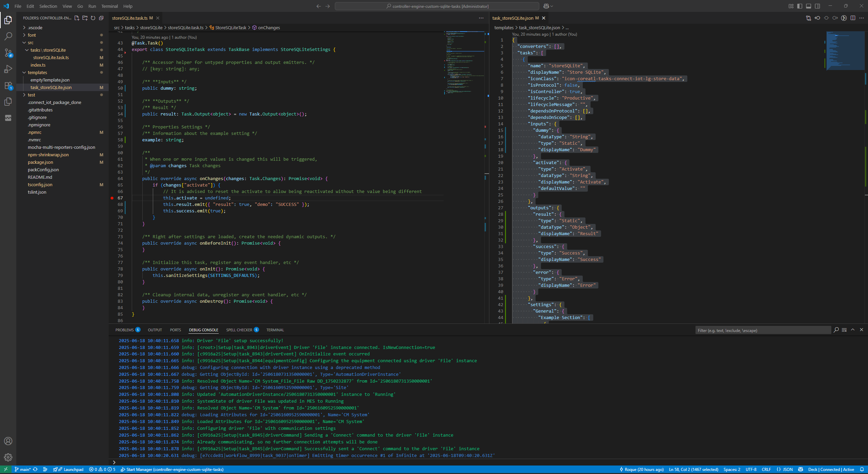Open the Run and Debug view
Screen dimensions: 868x474
pos(8,69)
